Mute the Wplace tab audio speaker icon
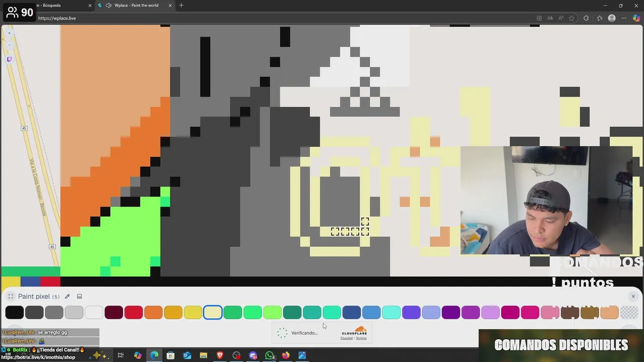Image resolution: width=644 pixels, height=362 pixels. click(108, 6)
